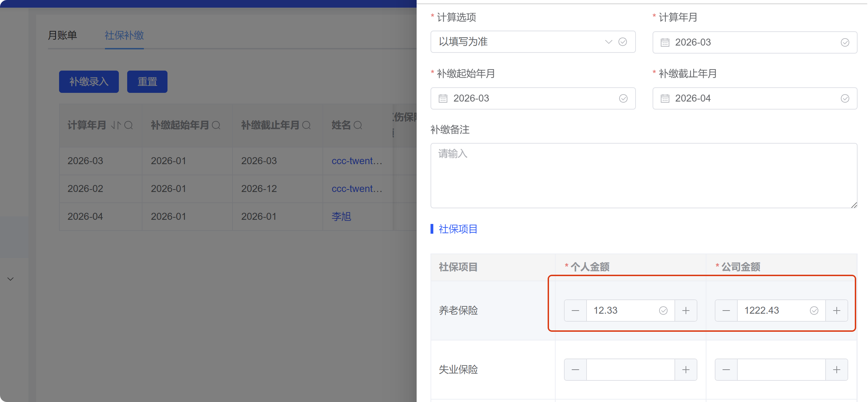Viewport: 868px width, 402px height.
Task: Open the 计算选项 dropdown 以填写为准
Action: click(x=521, y=42)
